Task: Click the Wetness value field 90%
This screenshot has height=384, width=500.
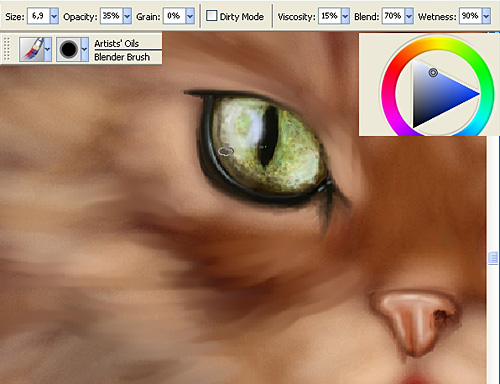Action: (x=470, y=16)
